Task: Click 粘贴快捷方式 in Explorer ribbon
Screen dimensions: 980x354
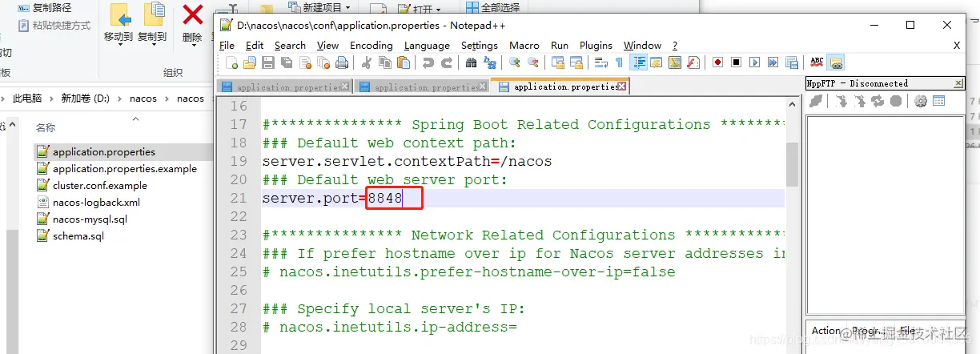Action: coord(54,26)
